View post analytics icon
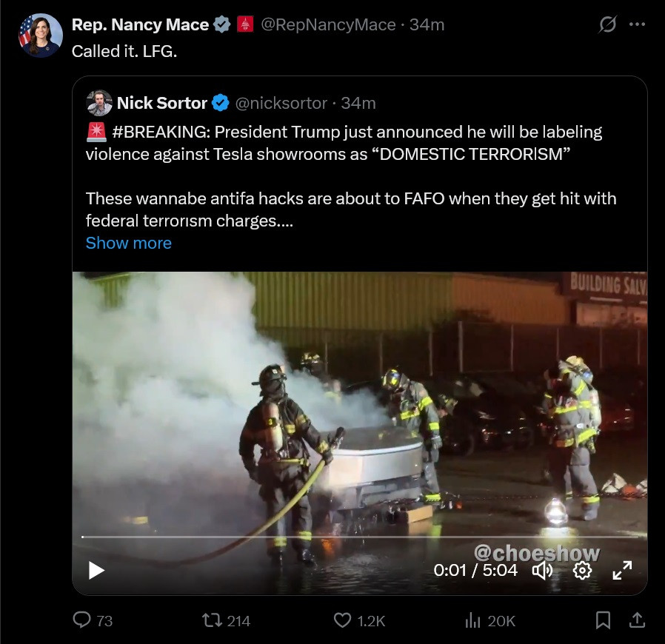This screenshot has width=665, height=644. tap(472, 620)
